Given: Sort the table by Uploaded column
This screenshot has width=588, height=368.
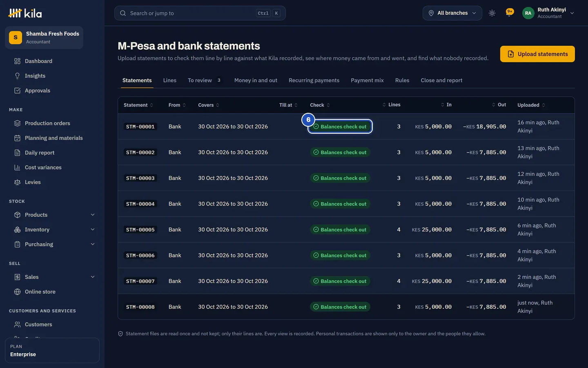Looking at the screenshot, I should [x=531, y=105].
